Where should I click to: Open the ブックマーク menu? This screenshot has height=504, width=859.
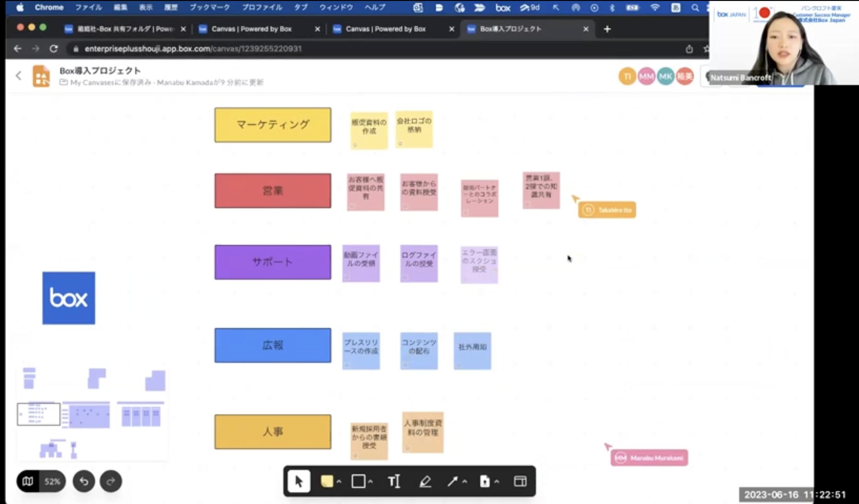pos(210,7)
